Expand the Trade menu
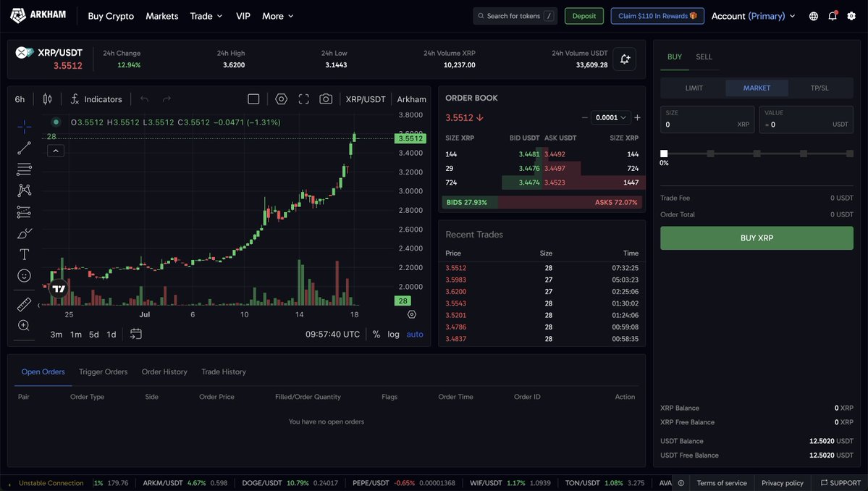This screenshot has width=868, height=491. (x=206, y=16)
